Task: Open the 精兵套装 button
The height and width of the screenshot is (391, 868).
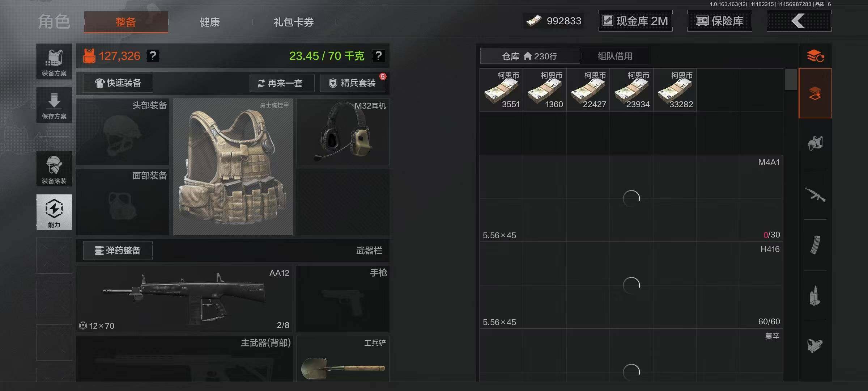Action: (x=353, y=83)
